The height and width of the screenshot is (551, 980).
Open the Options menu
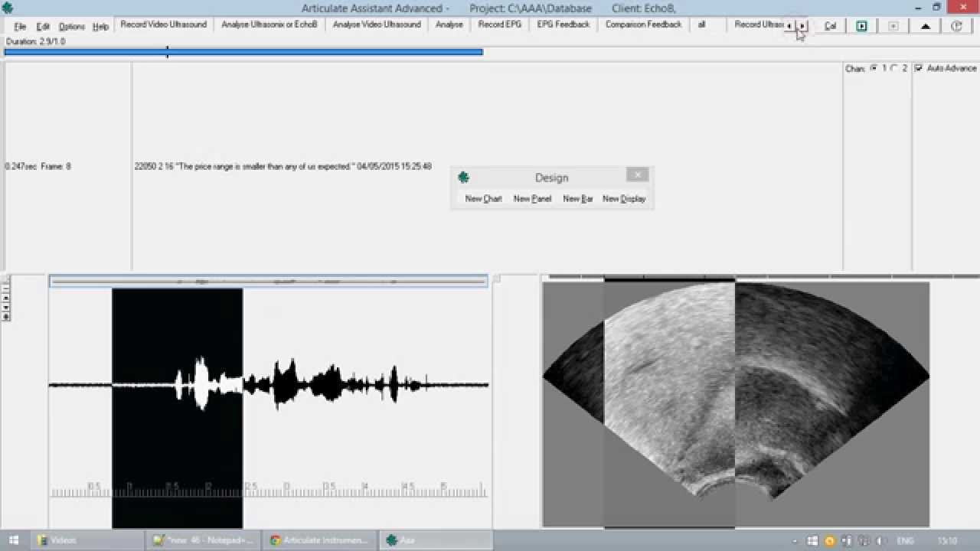click(x=72, y=26)
